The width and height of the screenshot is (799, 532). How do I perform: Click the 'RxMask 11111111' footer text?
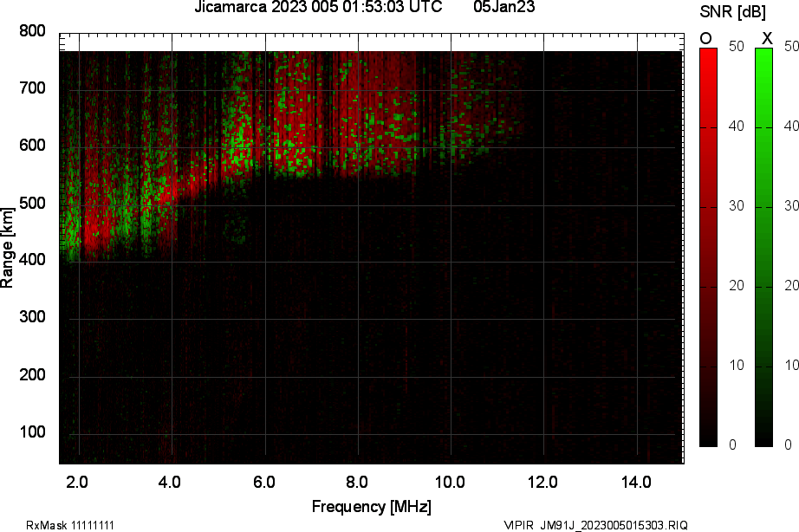point(70,525)
